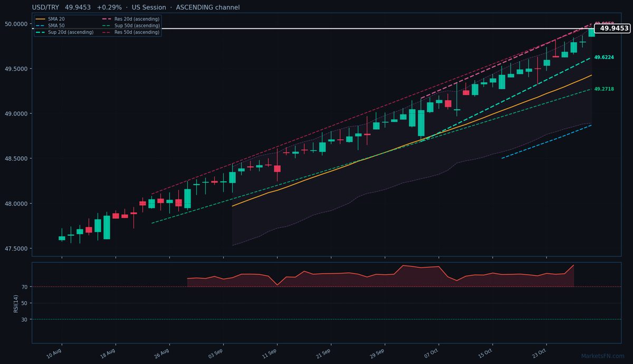
Task: Click the Res 50d (ascending) legend label
Action: [137, 32]
